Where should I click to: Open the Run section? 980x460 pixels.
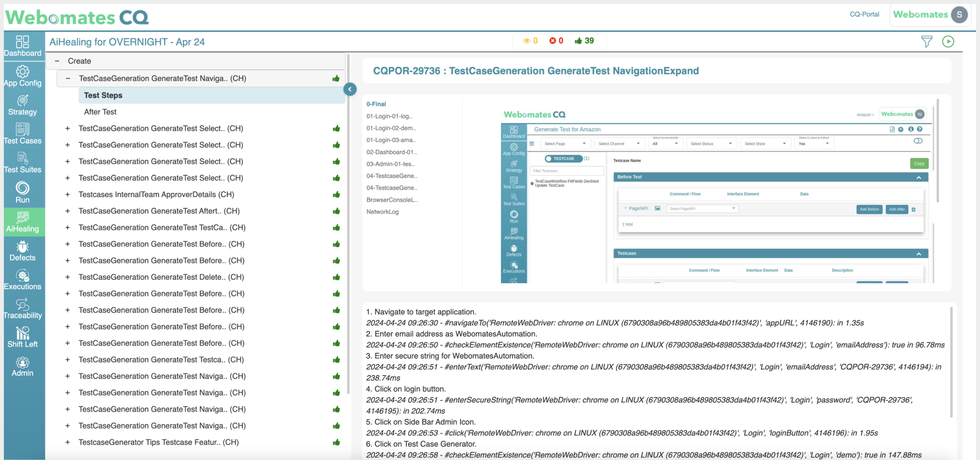[x=23, y=192]
